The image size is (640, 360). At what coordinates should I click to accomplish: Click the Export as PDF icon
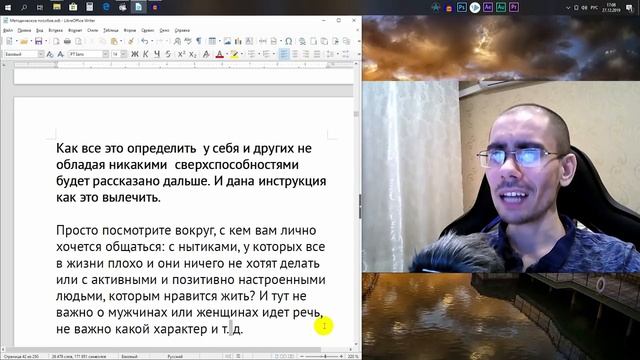point(56,41)
